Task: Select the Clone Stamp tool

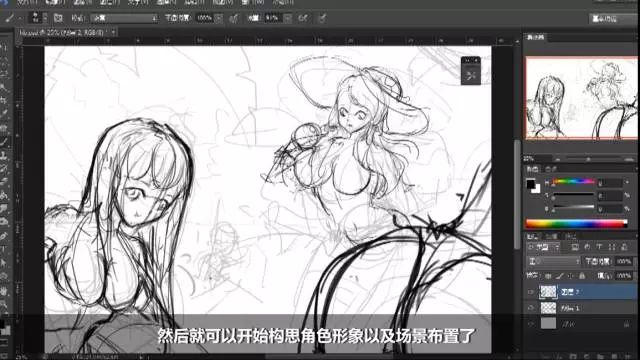Action: (4, 155)
